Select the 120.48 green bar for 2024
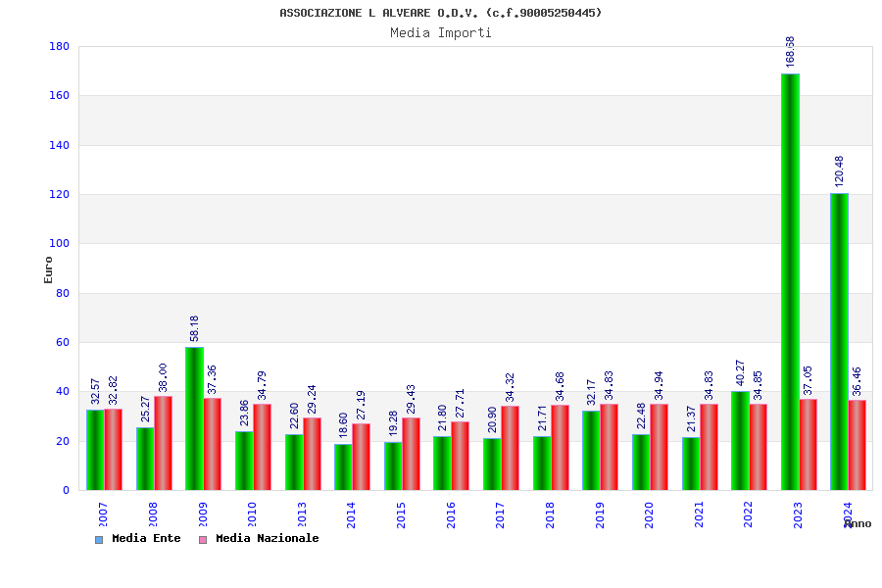 839,342
